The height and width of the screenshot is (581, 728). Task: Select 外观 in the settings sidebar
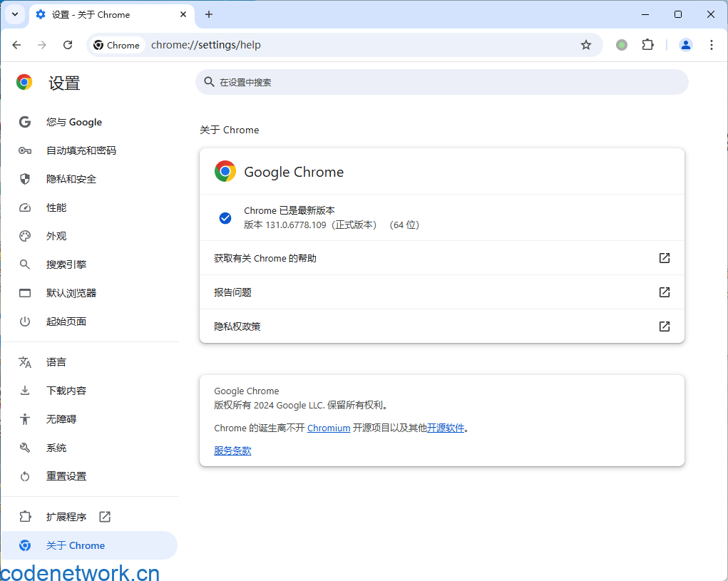tap(56, 235)
